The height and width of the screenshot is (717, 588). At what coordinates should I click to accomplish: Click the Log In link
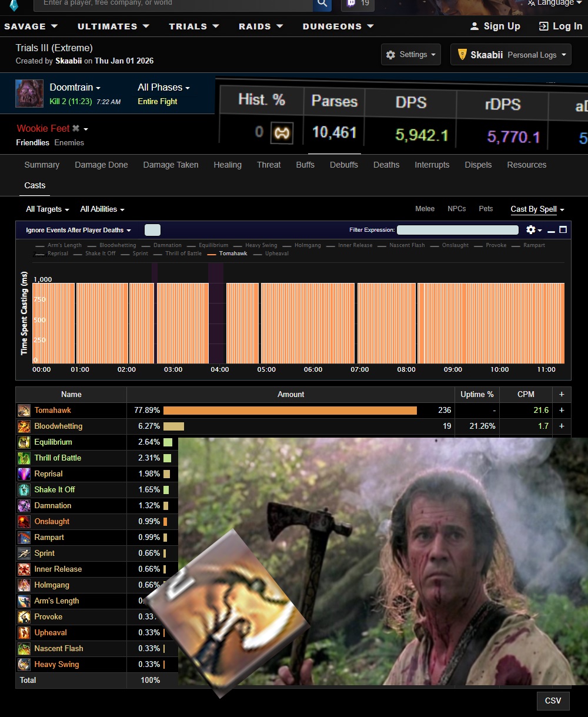pyautogui.click(x=560, y=26)
